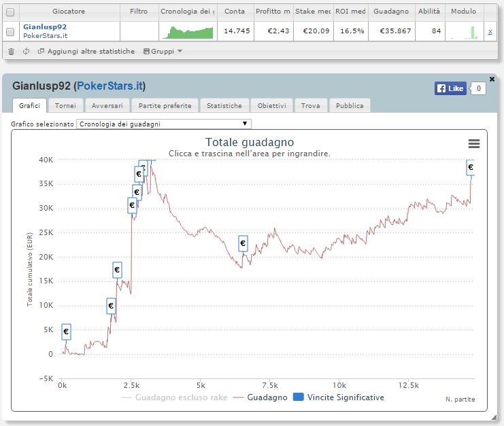The height and width of the screenshot is (426, 504).
Task: Click the Totale guadagno chart title
Action: (x=250, y=142)
